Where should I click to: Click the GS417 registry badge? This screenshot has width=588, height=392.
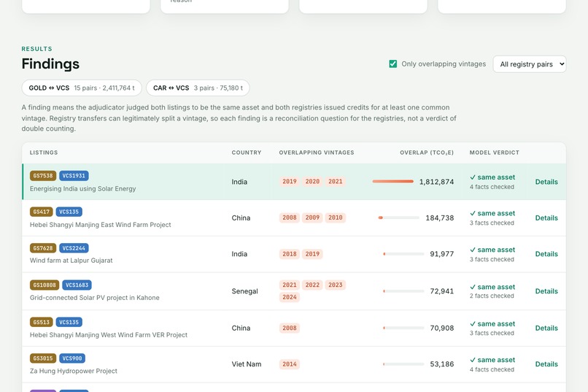pos(42,212)
